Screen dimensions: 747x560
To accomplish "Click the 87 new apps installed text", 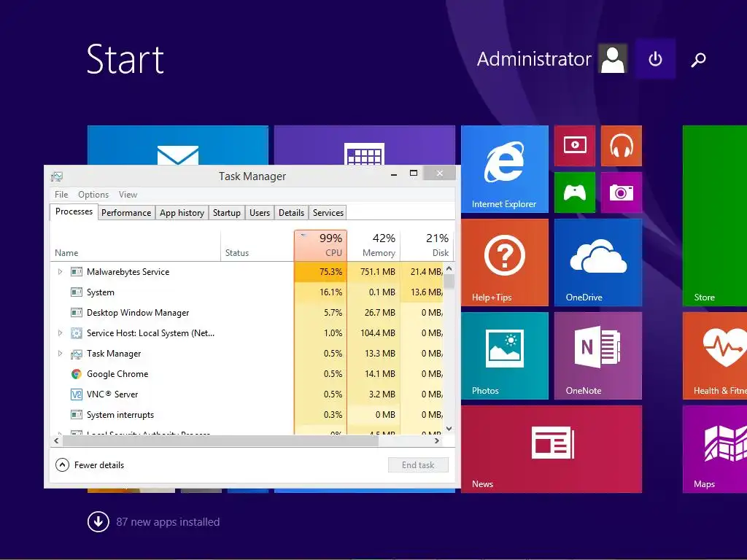I will pos(168,522).
